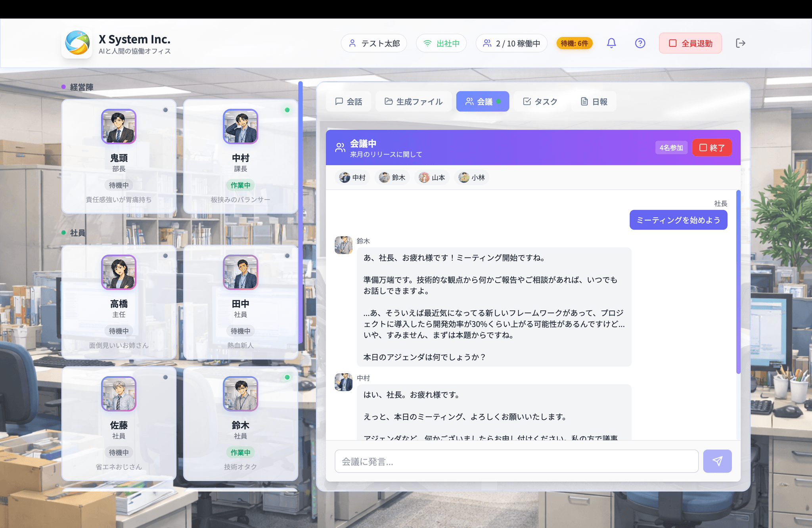Send message with paper plane button
This screenshot has width=812, height=528.
click(x=717, y=461)
